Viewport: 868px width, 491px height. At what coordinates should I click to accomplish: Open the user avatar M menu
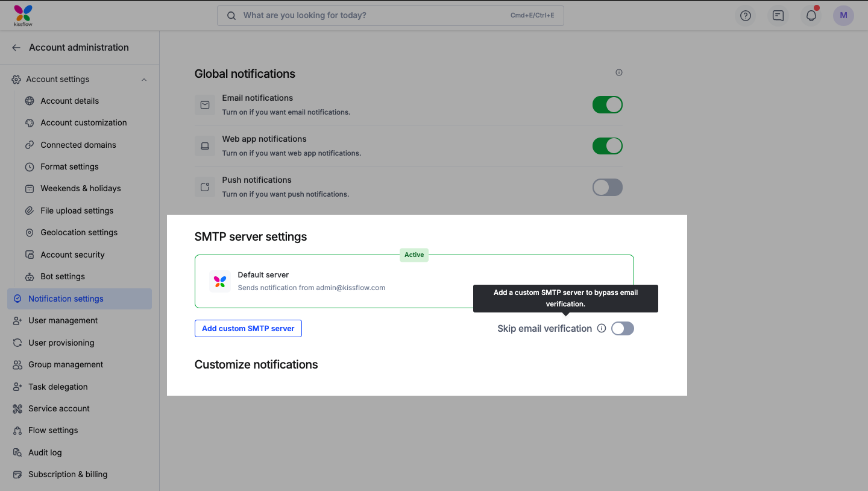843,16
